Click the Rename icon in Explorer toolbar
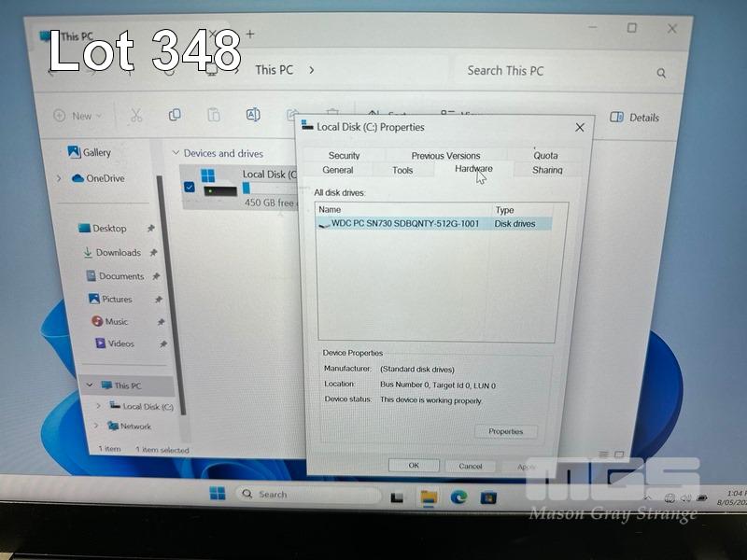This screenshot has height=560, width=747. (253, 115)
